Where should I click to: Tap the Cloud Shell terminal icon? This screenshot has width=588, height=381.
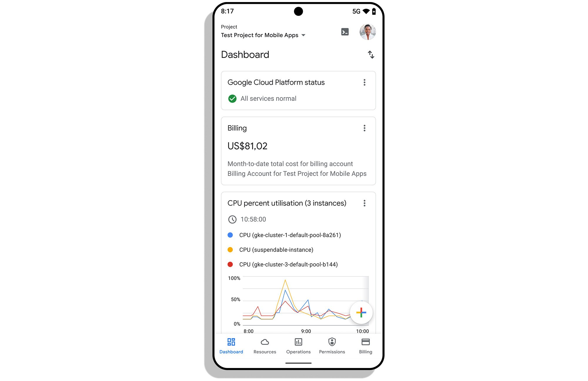pos(345,32)
